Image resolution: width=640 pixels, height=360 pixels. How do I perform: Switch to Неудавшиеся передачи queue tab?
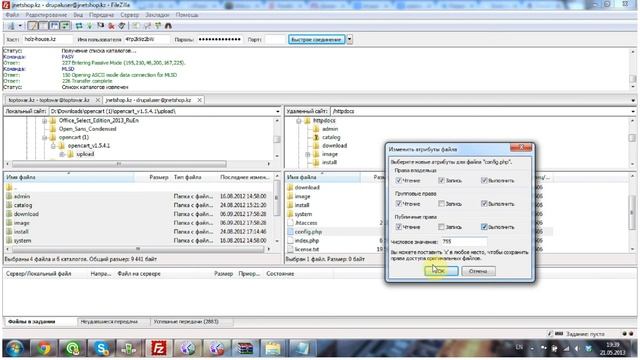click(109, 322)
